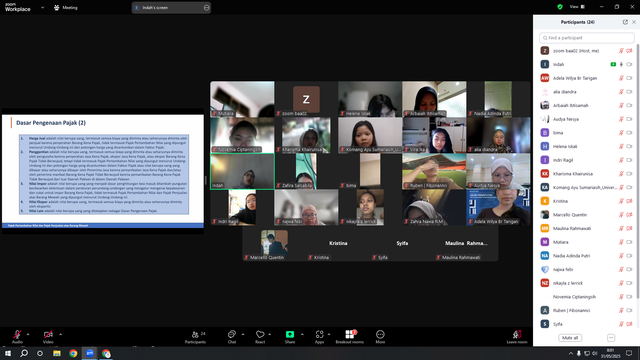Screen dimensions: 640x360
Task: Open the Windows Start menu
Action: click(8, 353)
